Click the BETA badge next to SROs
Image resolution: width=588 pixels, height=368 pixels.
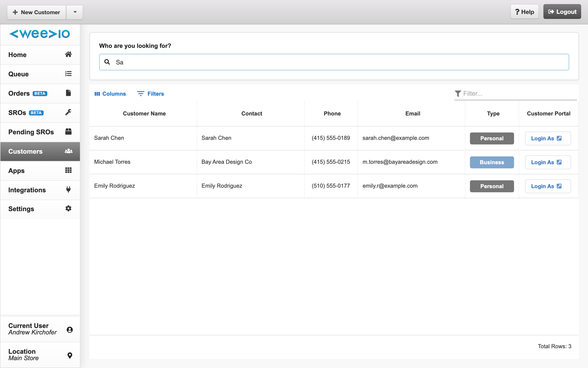pos(36,113)
